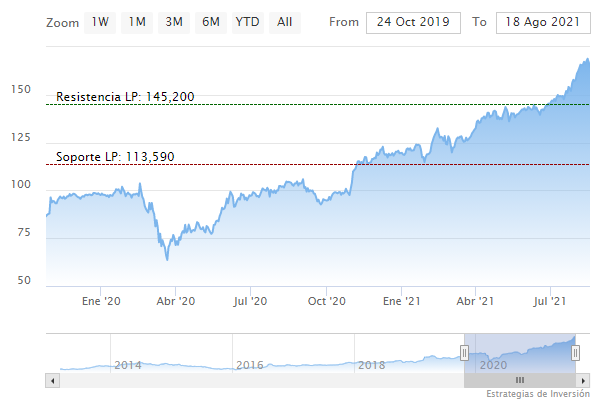
Task: Choose the YTD zoom option
Action: tap(247, 22)
